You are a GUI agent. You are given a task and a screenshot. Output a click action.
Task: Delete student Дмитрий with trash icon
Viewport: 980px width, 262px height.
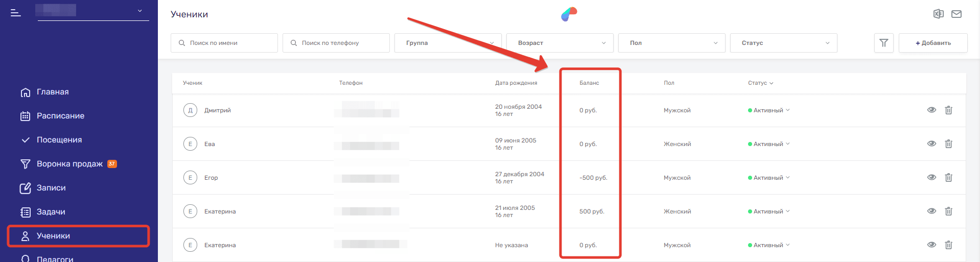click(948, 110)
